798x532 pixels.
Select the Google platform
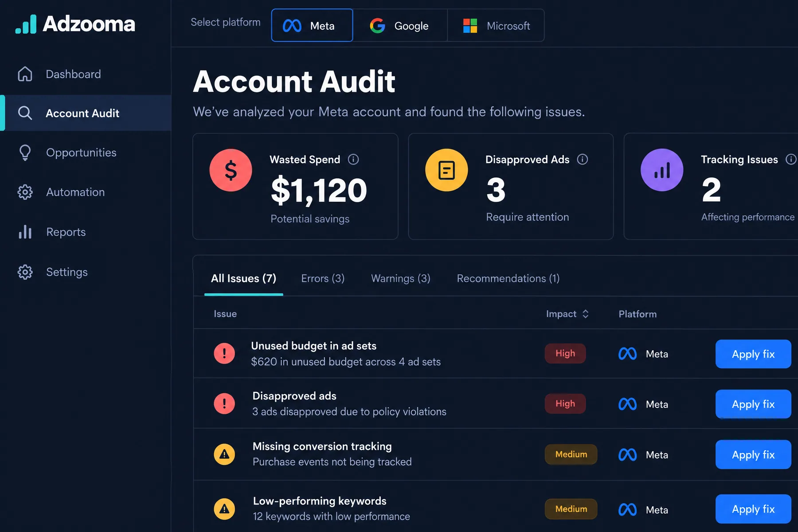[x=400, y=25]
